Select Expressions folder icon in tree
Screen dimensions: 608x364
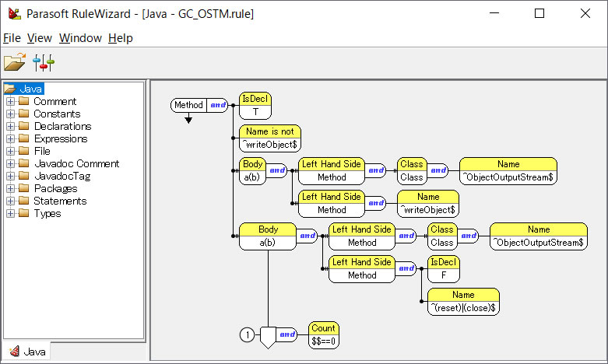[x=24, y=138]
